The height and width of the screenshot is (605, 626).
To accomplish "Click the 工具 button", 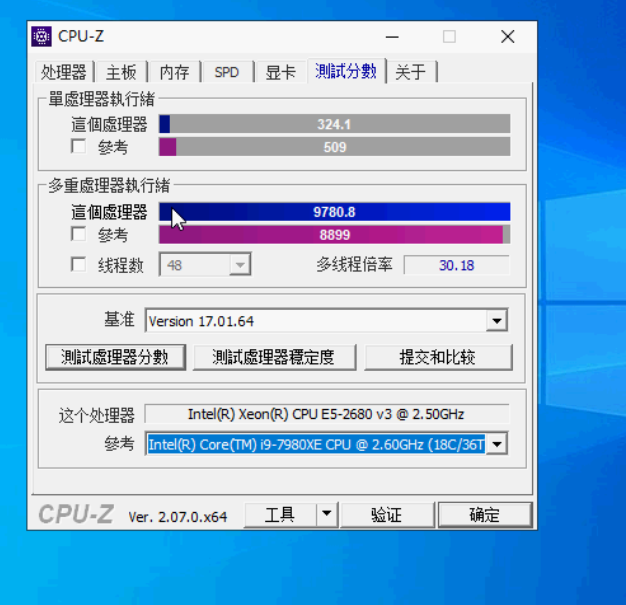I will [x=280, y=515].
